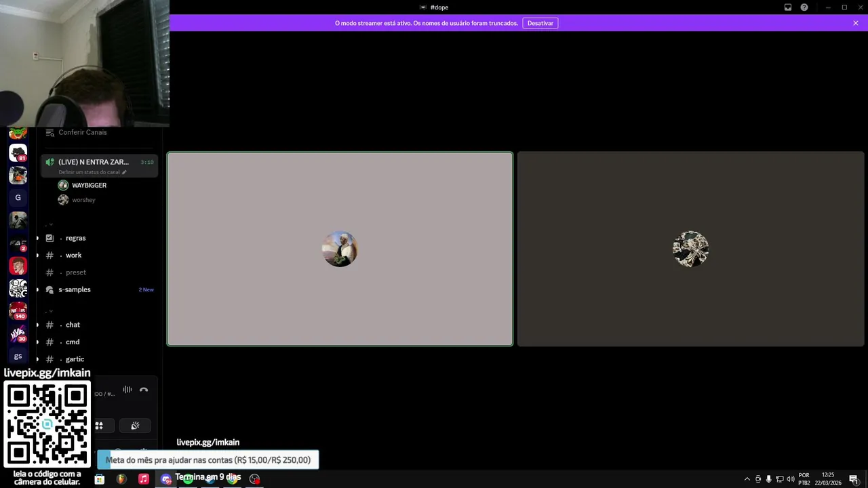The height and width of the screenshot is (488, 868).
Task: Open the Discord inbox icon
Action: pyautogui.click(x=788, y=7)
